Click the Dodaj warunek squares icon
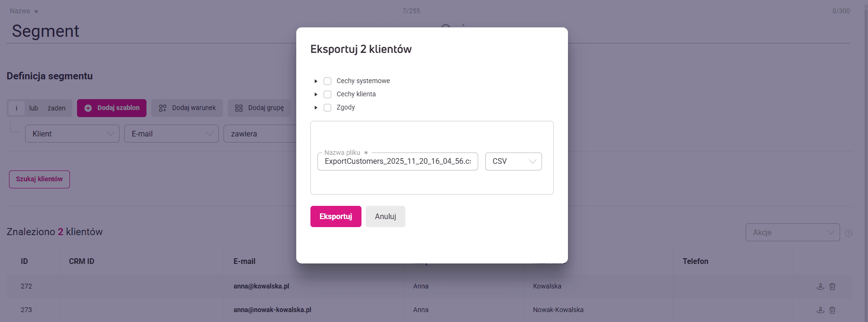 163,108
